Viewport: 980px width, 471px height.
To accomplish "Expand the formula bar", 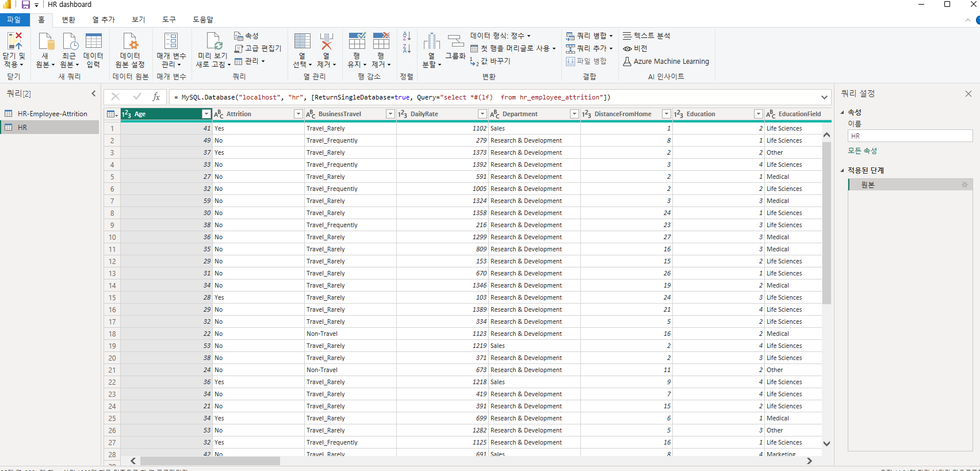I will click(x=824, y=97).
